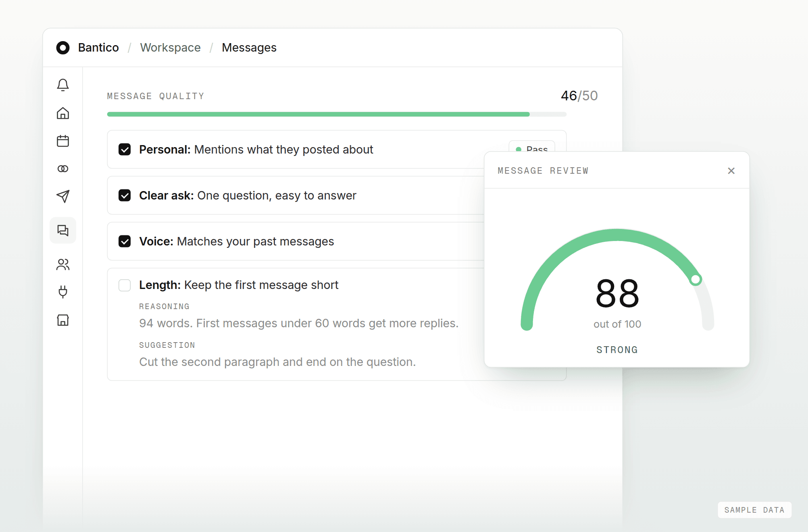This screenshot has width=808, height=532.
Task: Uncheck the Clear ask checkbox
Action: pos(125,195)
